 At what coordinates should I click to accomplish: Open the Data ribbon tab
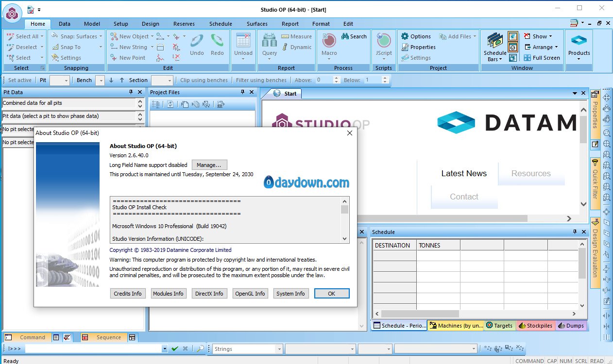click(x=65, y=24)
